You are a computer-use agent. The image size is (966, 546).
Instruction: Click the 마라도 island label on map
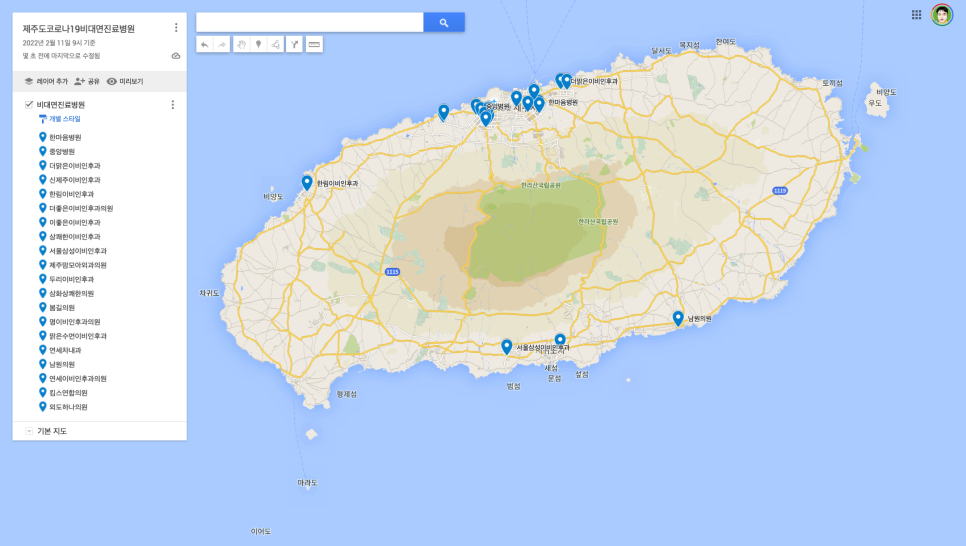(307, 483)
